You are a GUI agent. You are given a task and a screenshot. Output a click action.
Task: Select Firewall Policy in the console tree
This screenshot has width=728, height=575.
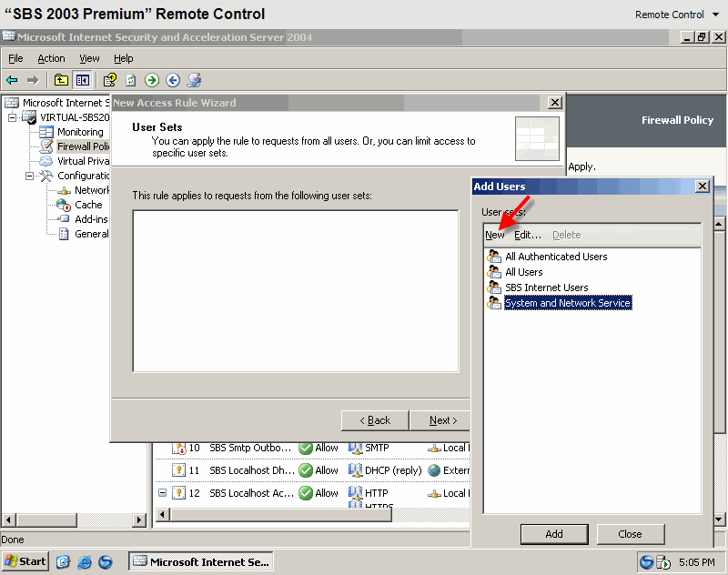pyautogui.click(x=83, y=146)
